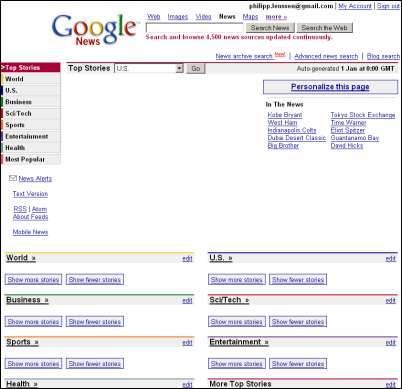Open the Top Stories edition dropdown
402x389 pixels.
[149, 68]
